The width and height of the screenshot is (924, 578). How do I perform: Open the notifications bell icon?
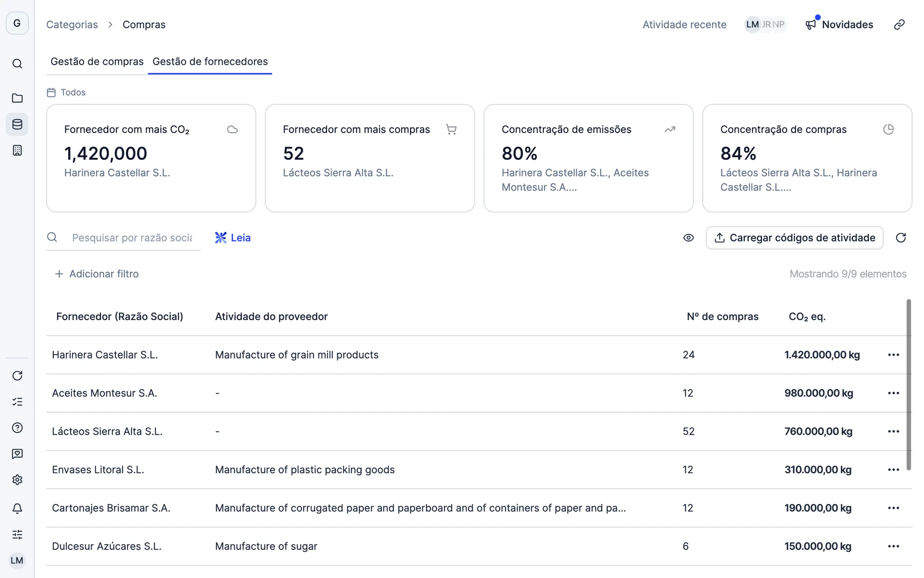click(x=17, y=509)
